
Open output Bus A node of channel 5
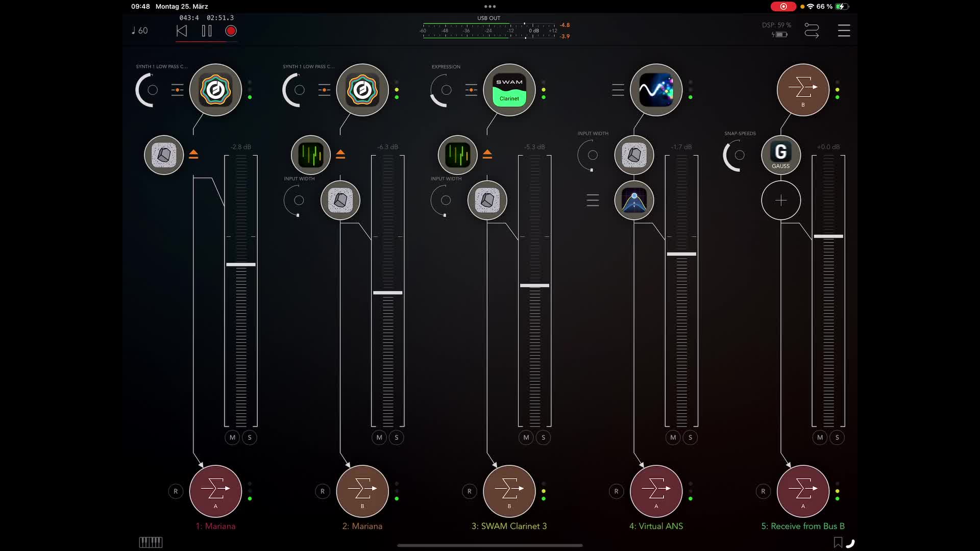803,491
